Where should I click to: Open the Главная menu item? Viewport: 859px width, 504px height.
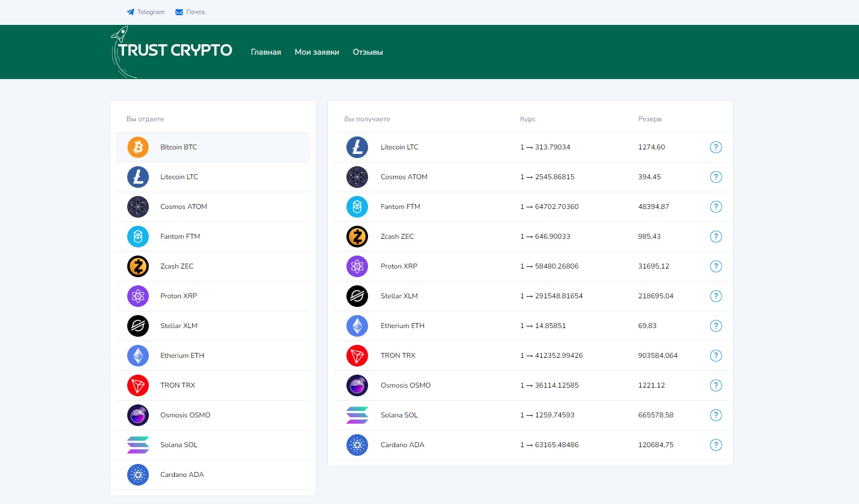tap(266, 52)
